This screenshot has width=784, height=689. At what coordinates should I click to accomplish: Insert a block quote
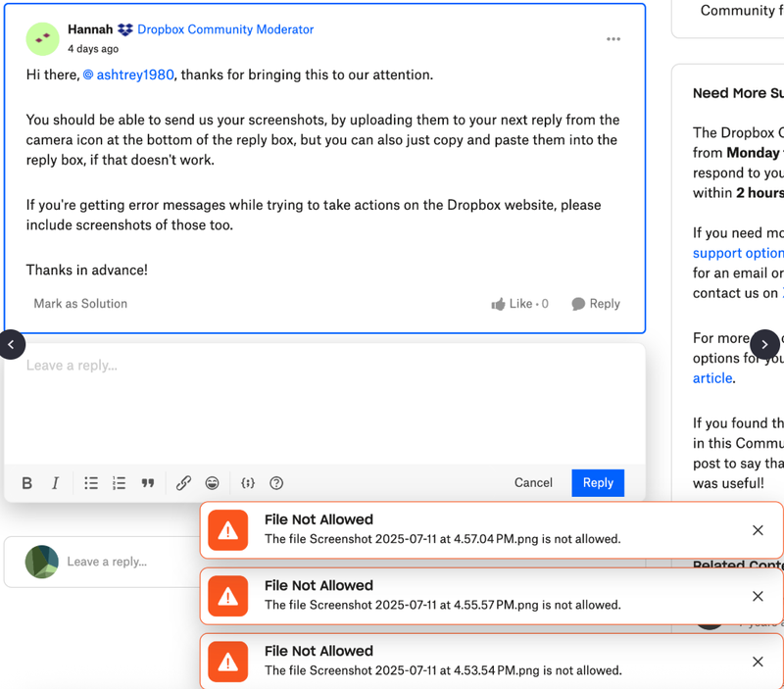pyautogui.click(x=148, y=483)
